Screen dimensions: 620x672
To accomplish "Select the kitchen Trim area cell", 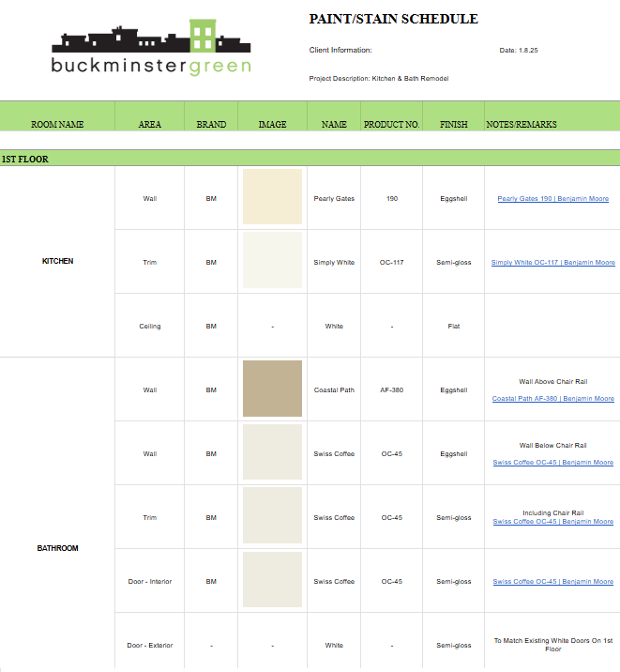I will coord(150,262).
